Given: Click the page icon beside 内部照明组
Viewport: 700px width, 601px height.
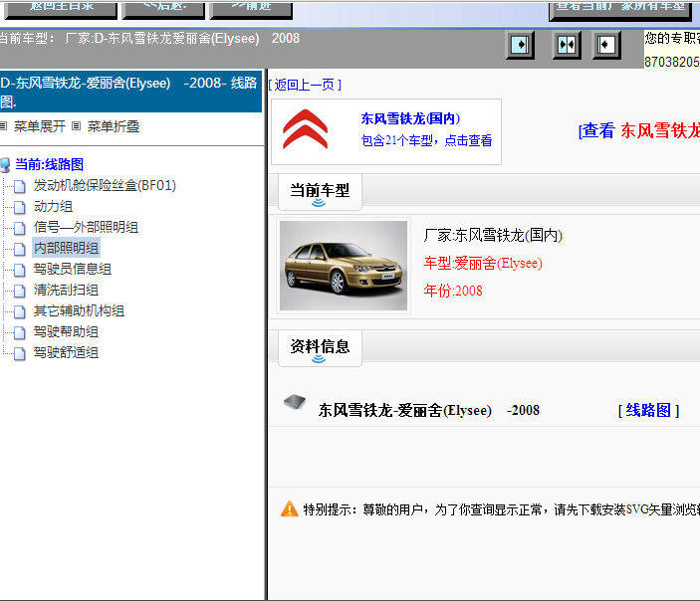Looking at the screenshot, I should pos(20,249).
